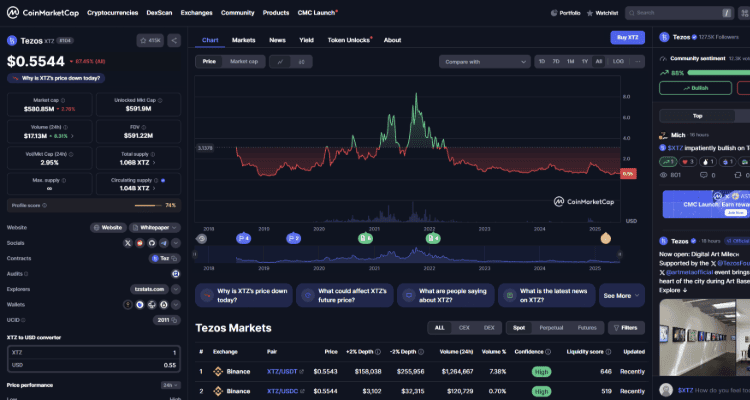Set chart range to 1M
This screenshot has height=400, width=750.
570,62
